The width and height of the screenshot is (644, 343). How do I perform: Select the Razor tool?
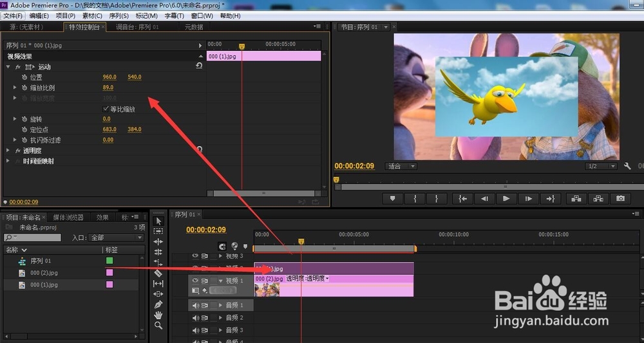(158, 273)
